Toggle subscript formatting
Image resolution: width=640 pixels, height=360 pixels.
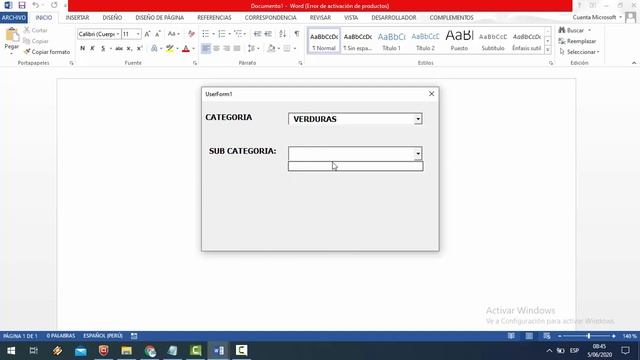click(129, 49)
